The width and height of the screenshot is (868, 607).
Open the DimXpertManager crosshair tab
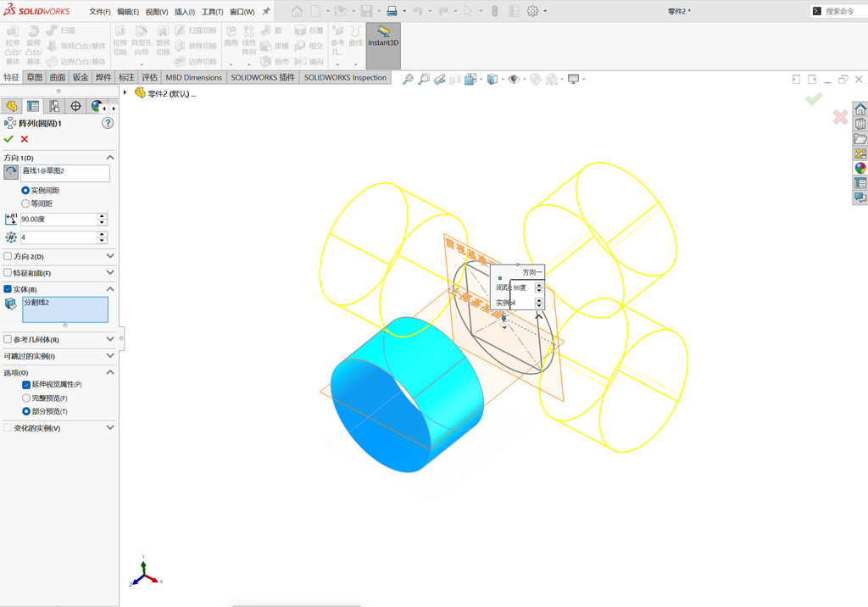click(75, 106)
